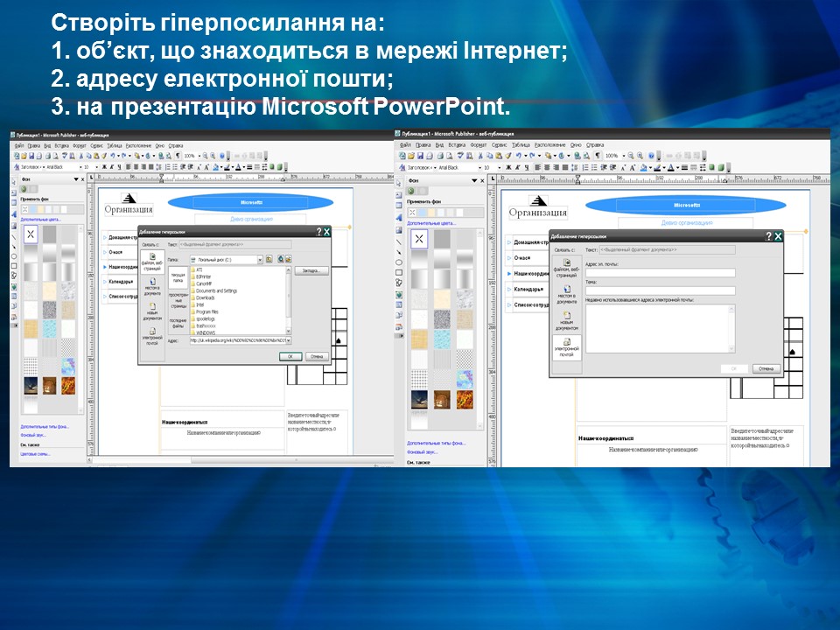Pick light blue swatch in left 'Применить фон' row
Image resolution: width=840 pixels, height=630 pixels.
click(x=32, y=209)
